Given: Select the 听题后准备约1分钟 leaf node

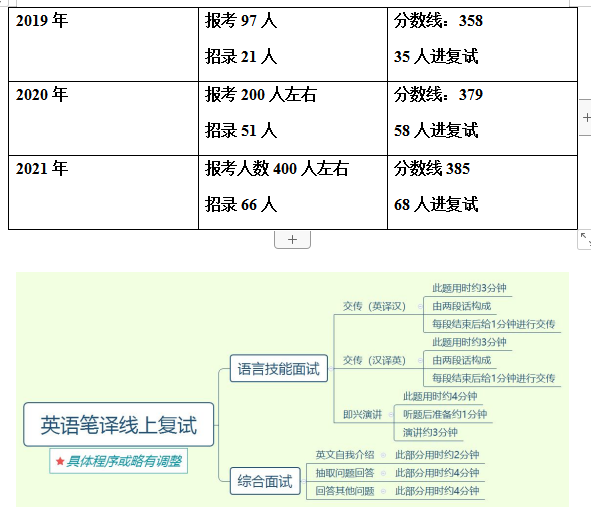Looking at the screenshot, I should click(445, 414).
